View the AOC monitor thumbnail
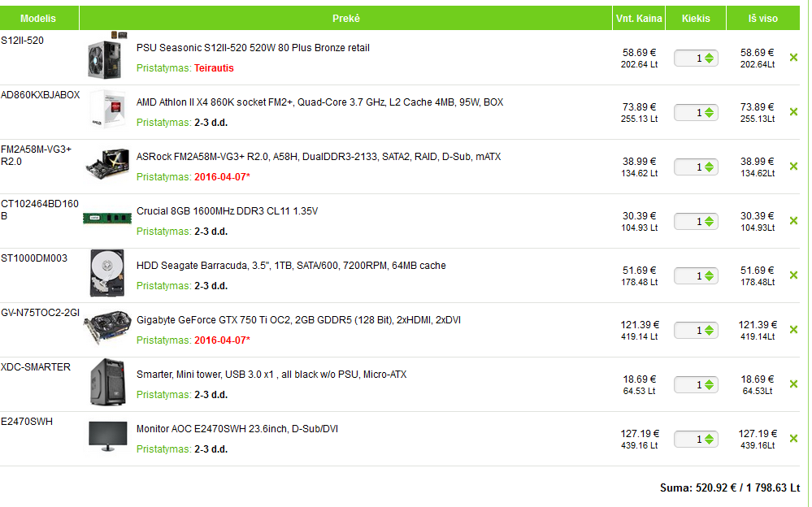812x507 pixels. click(x=108, y=436)
